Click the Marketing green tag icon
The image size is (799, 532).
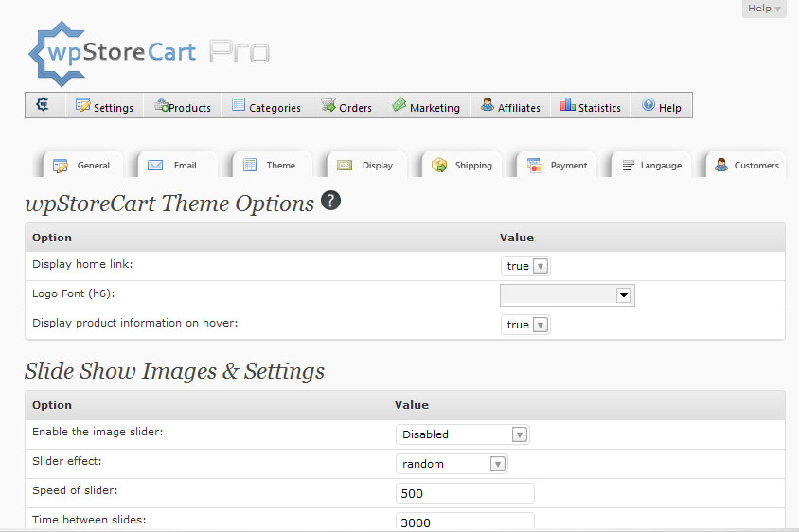point(399,105)
